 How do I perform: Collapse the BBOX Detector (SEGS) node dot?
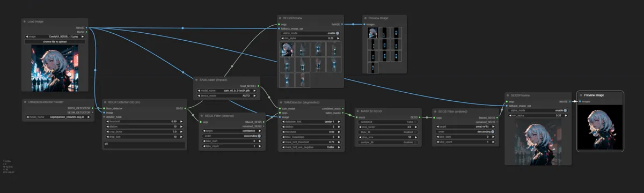(105, 101)
